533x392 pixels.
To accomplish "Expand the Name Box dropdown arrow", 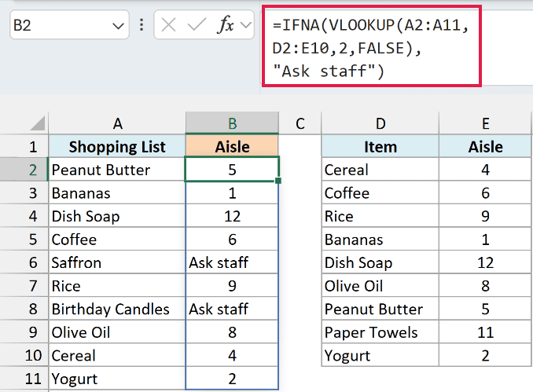I will click(118, 26).
